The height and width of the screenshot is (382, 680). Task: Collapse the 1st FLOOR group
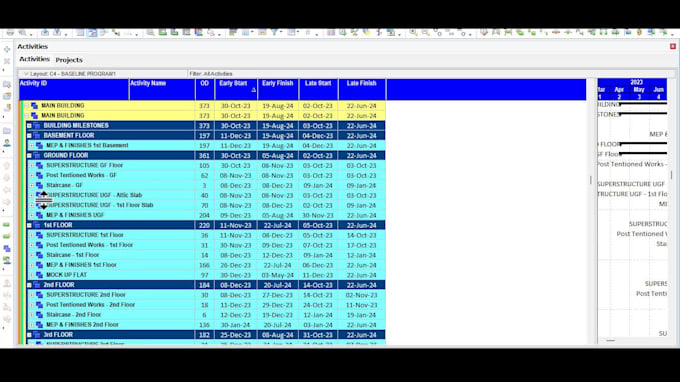click(x=29, y=225)
